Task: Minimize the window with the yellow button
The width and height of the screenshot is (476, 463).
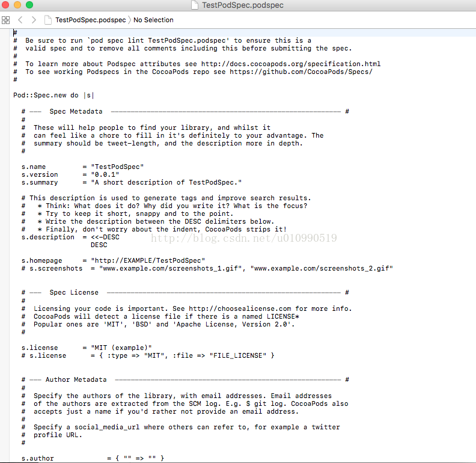Action: tap(17, 5)
